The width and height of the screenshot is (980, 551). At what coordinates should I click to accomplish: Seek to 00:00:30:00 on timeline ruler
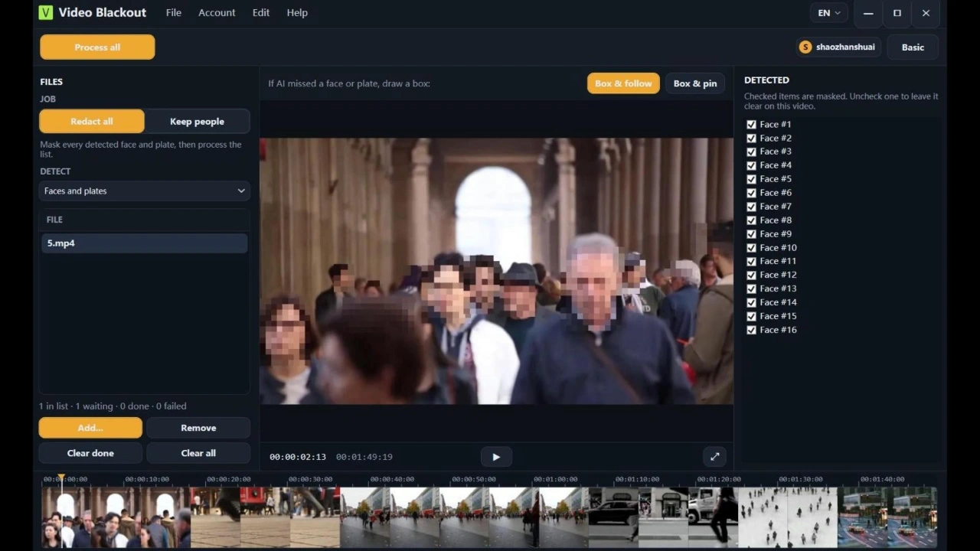coord(310,479)
